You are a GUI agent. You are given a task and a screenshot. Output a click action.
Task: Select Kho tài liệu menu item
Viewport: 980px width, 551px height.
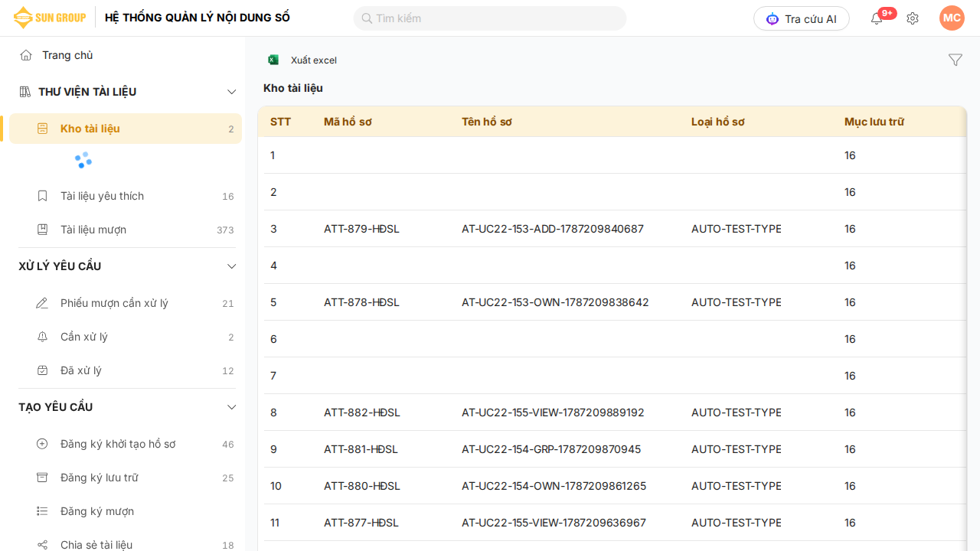tap(126, 129)
